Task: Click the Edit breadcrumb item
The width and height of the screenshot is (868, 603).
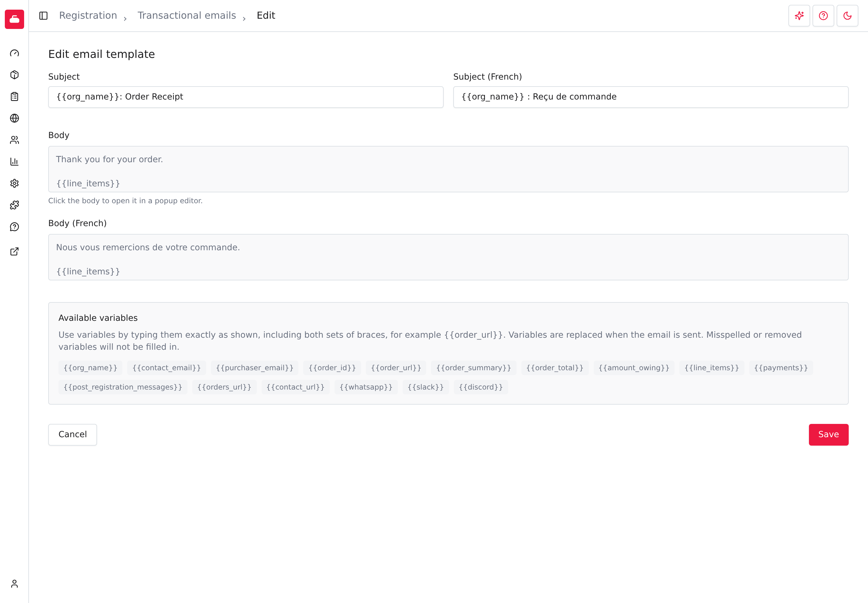Action: click(x=266, y=15)
